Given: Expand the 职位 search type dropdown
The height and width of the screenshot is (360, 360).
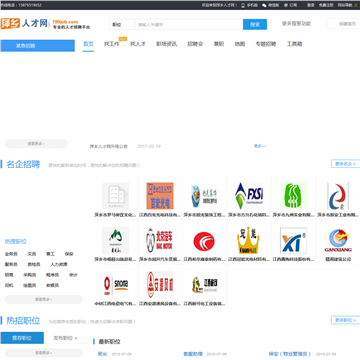Looking at the screenshot, I should tap(122, 25).
